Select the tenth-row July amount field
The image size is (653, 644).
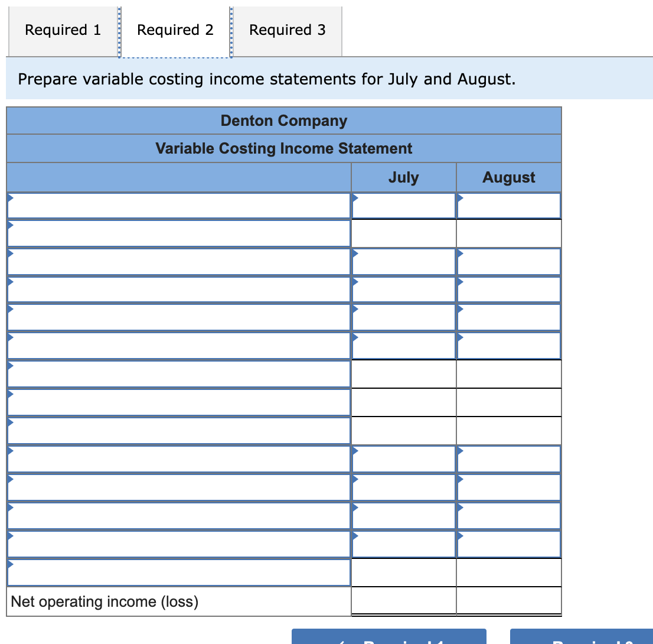(x=403, y=459)
